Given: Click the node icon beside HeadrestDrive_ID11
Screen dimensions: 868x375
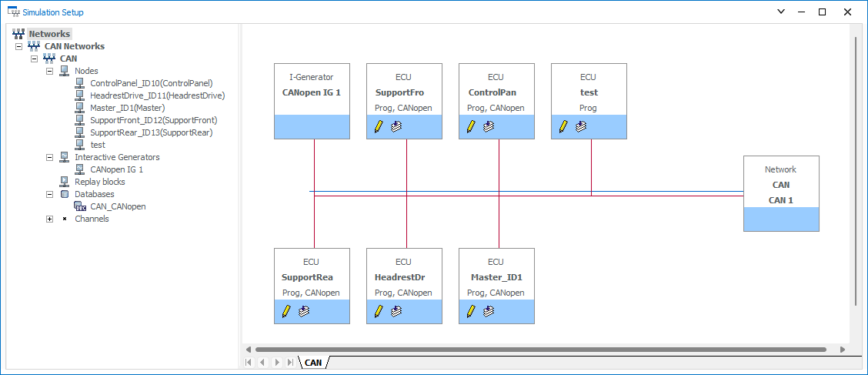Looking at the screenshot, I should (80, 95).
